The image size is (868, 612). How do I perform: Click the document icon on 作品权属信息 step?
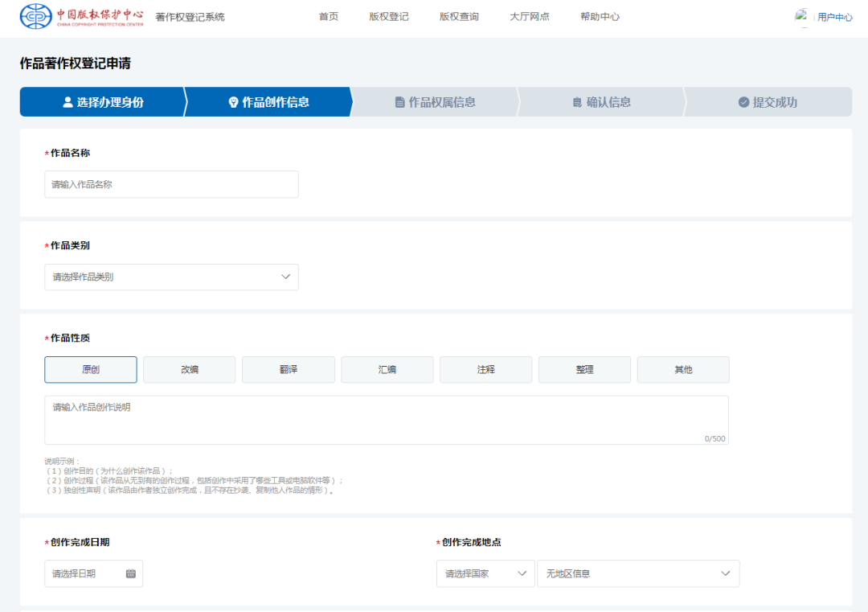[399, 102]
